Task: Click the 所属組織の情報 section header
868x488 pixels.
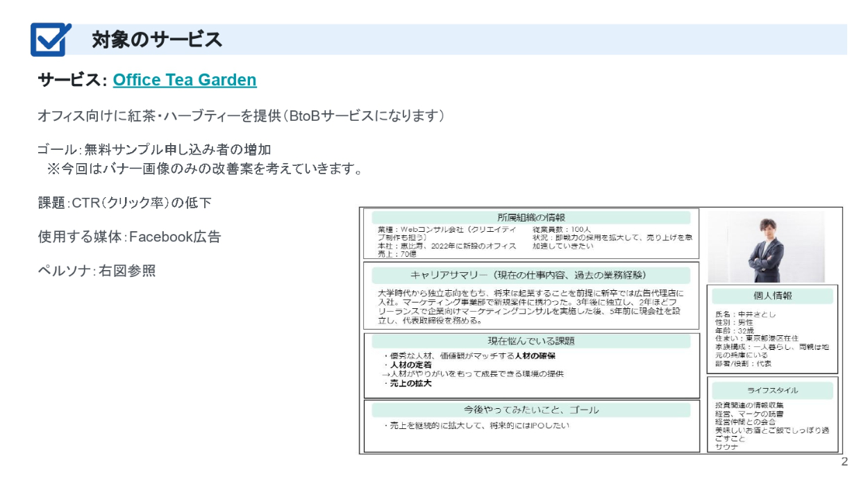Action: coord(531,217)
